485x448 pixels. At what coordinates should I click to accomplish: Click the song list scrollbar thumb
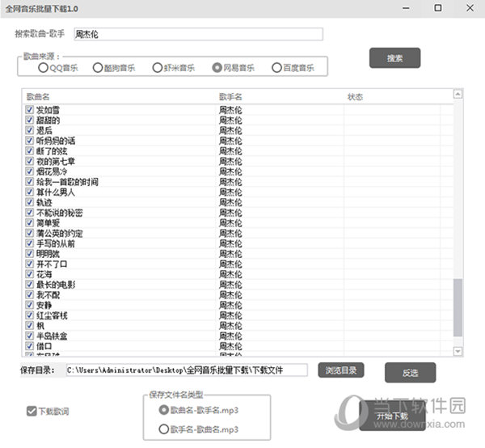(458, 307)
